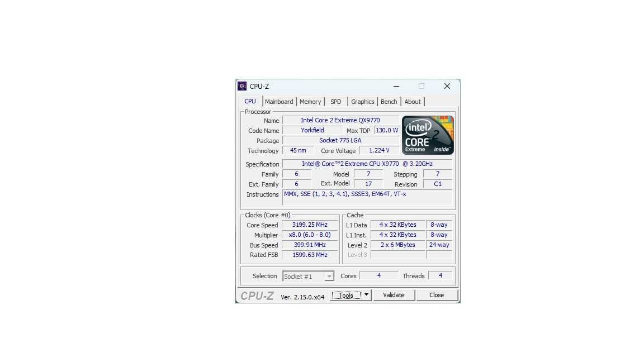The width and height of the screenshot is (644, 362).
Task: Go to the Memory tab
Action: pos(310,102)
